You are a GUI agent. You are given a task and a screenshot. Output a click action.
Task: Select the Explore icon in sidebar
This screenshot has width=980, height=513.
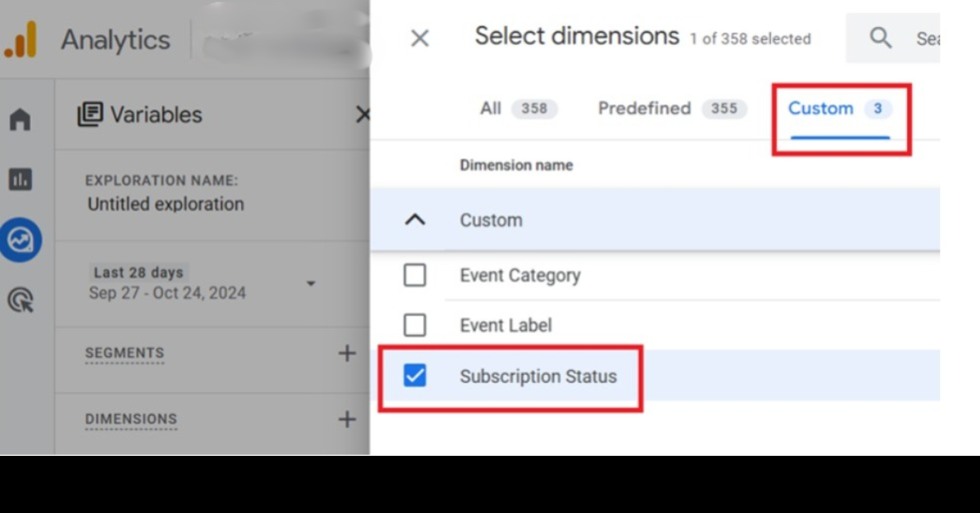click(x=20, y=240)
